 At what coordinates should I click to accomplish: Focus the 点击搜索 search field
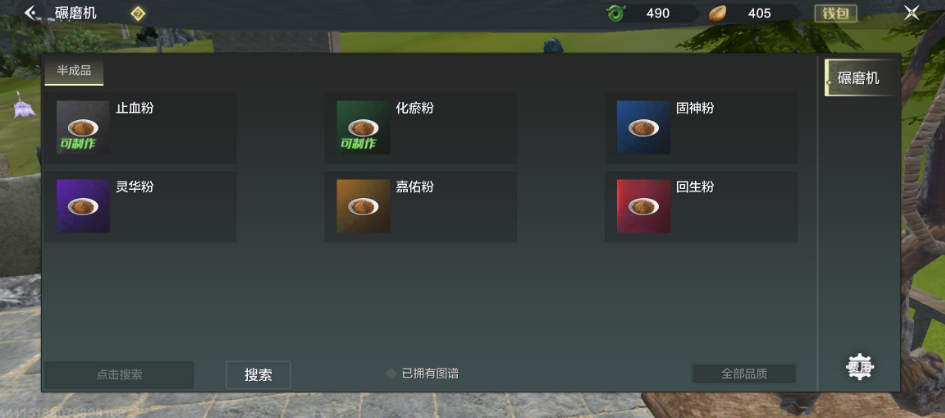119,375
